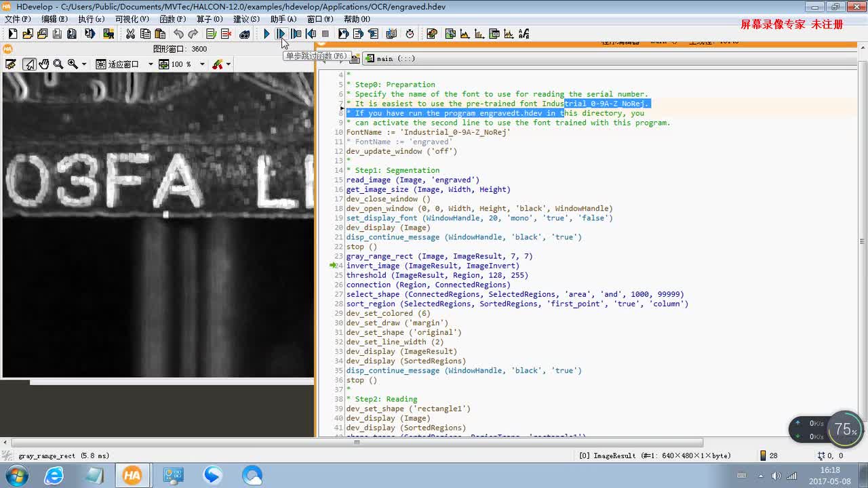Click the Activate lines icon
This screenshot has height=488, width=868.
pyautogui.click(x=211, y=34)
